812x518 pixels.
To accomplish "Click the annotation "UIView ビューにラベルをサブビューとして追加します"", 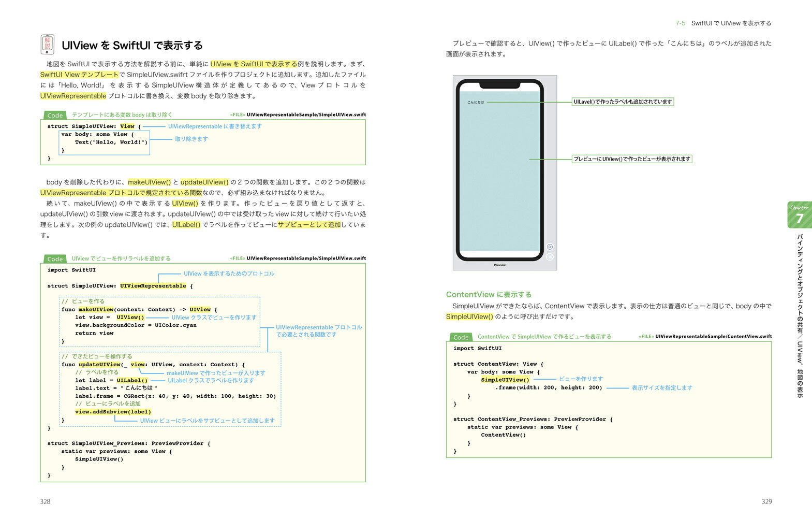I will pos(207,421).
